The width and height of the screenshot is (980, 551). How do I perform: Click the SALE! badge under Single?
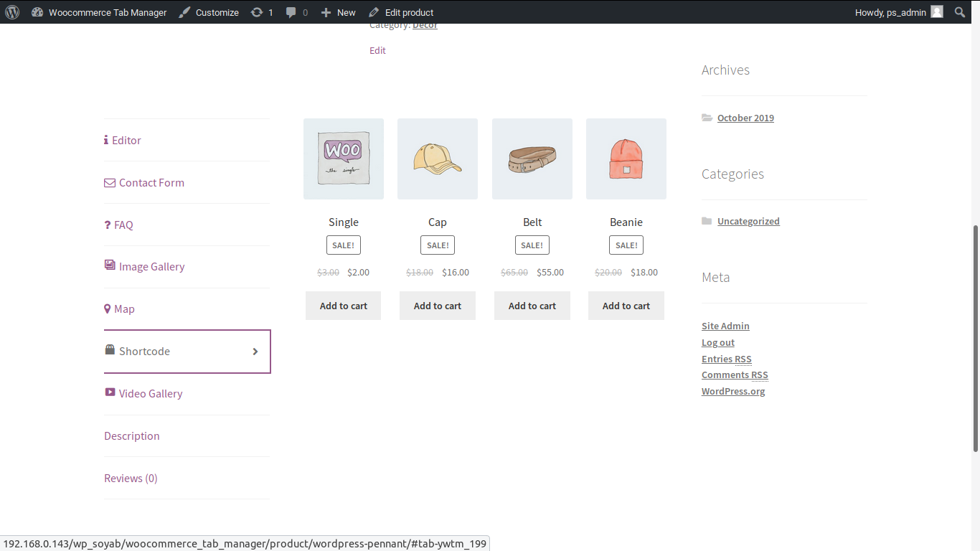pos(344,245)
